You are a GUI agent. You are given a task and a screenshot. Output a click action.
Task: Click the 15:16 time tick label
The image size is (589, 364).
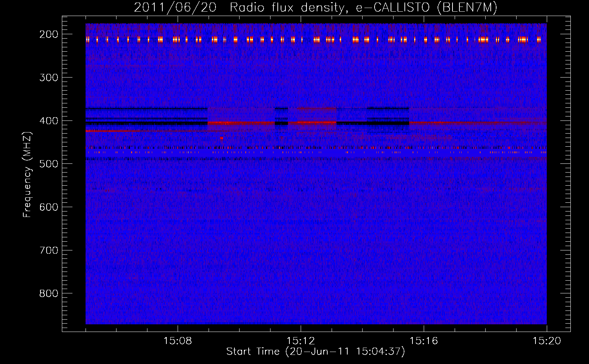click(x=424, y=341)
